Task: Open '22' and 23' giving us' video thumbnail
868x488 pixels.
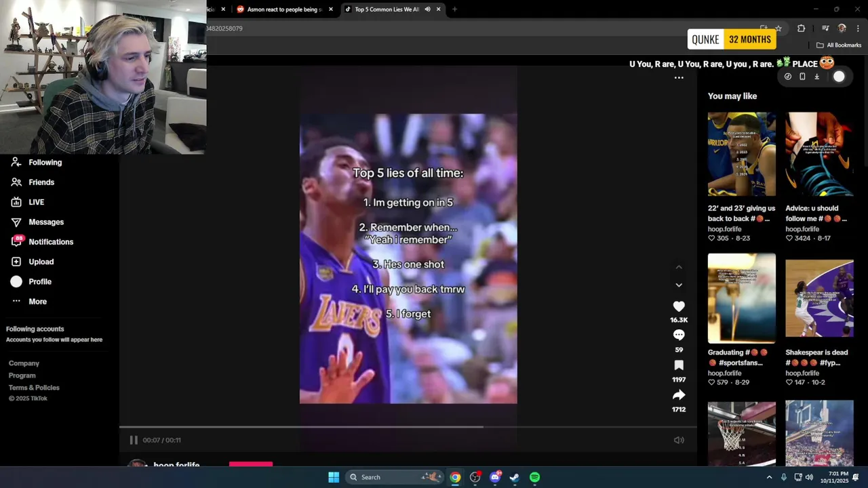Action: pos(742,154)
